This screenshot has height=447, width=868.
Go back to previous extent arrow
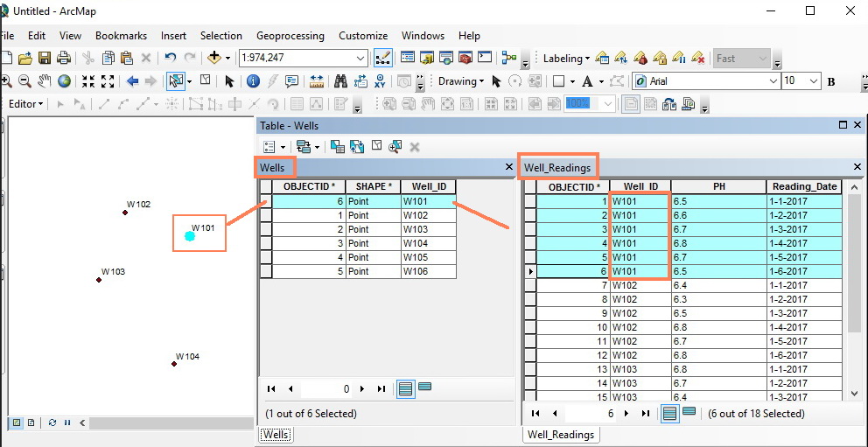click(x=132, y=81)
